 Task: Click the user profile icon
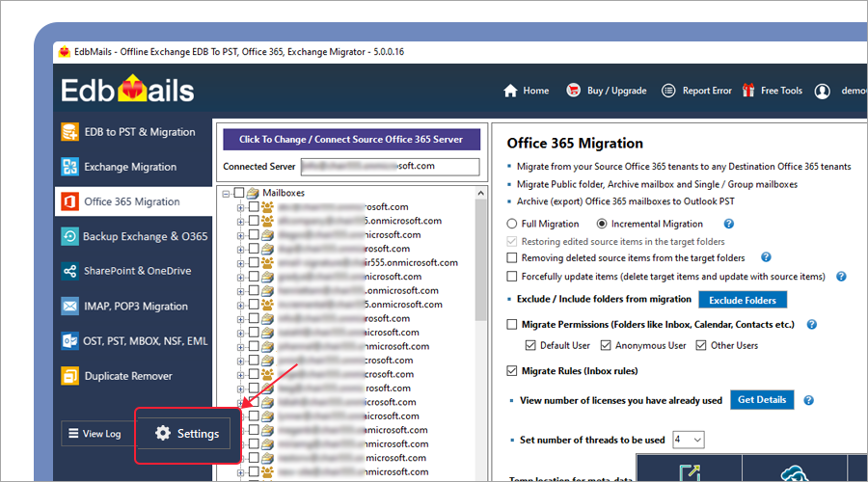822,91
